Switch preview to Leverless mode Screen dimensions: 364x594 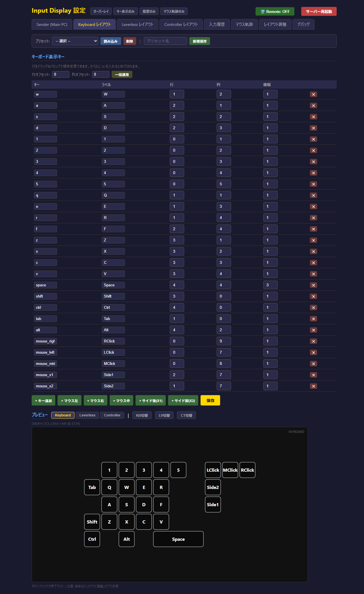coord(87,415)
